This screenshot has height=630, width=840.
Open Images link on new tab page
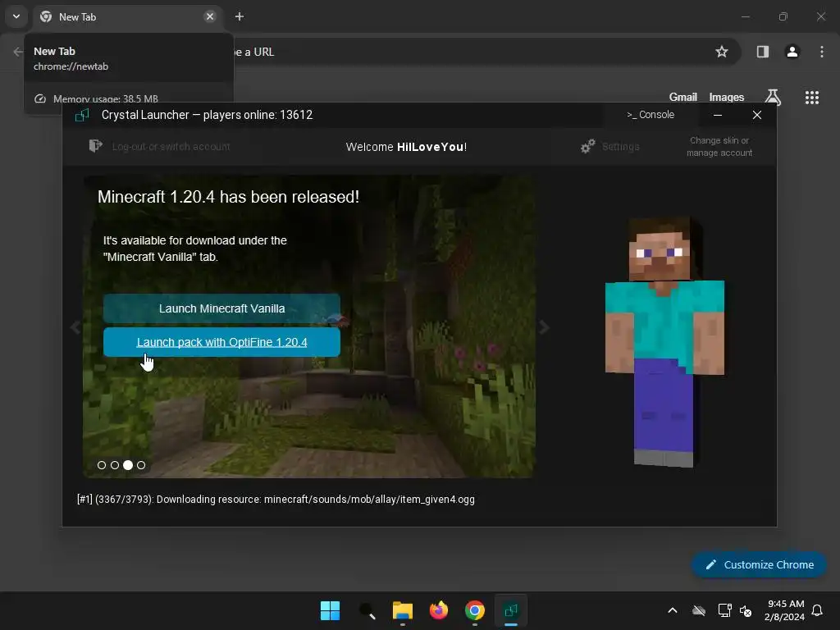727,97
